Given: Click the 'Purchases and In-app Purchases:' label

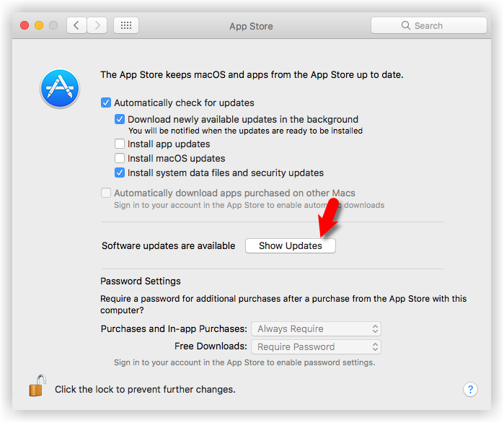Looking at the screenshot, I should [174, 328].
